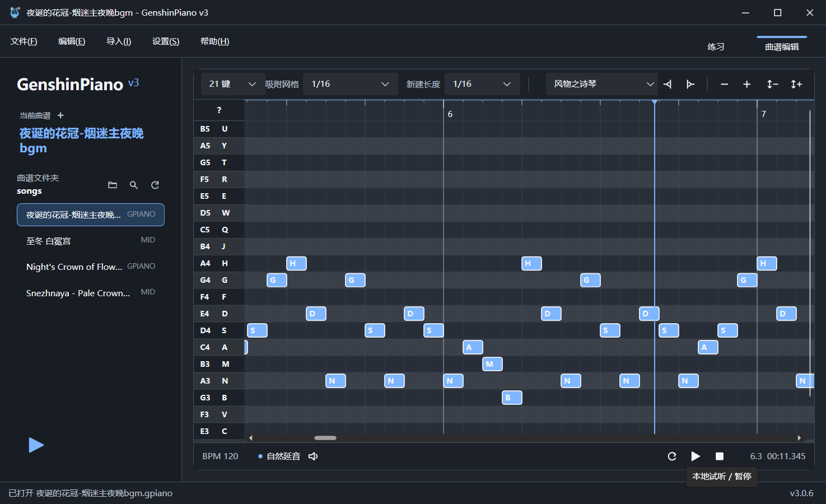Image resolution: width=826 pixels, height=504 pixels.
Task: Click the B5 U key label row
Action: [219, 129]
